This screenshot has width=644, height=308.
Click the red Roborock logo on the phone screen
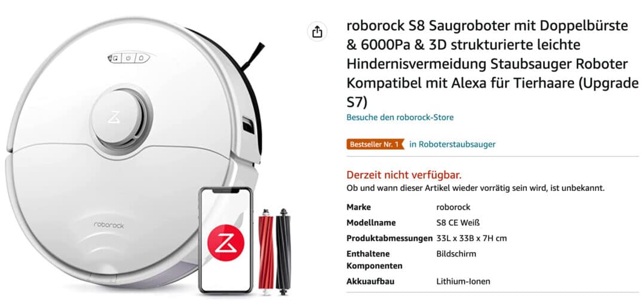click(225, 243)
